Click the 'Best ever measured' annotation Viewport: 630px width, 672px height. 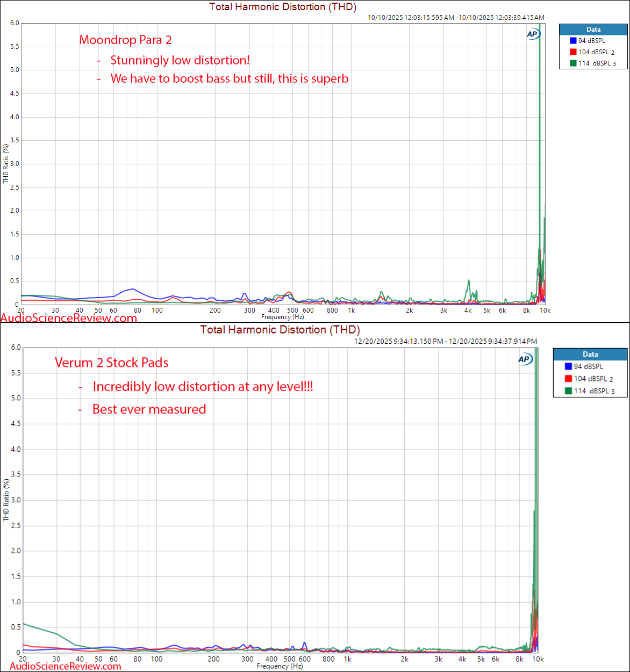pyautogui.click(x=149, y=409)
